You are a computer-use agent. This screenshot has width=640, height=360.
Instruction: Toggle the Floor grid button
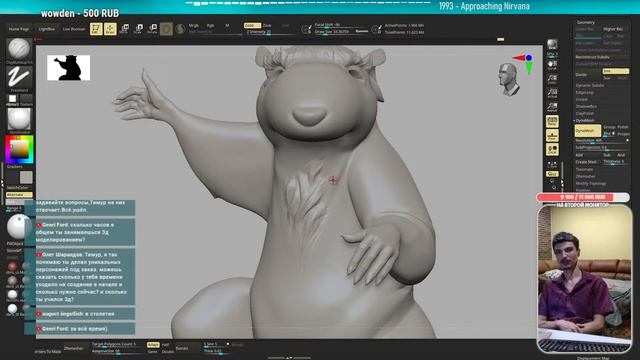coord(552,136)
